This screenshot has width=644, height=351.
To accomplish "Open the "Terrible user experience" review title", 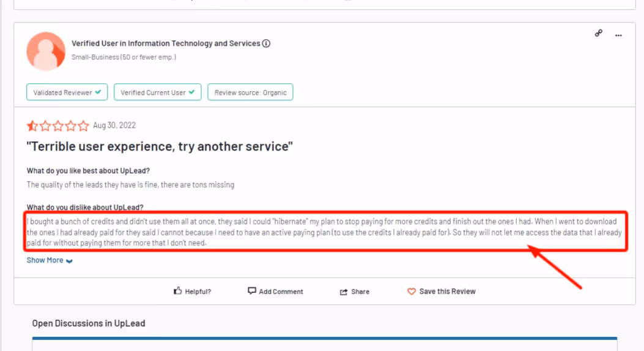I will coord(160,146).
